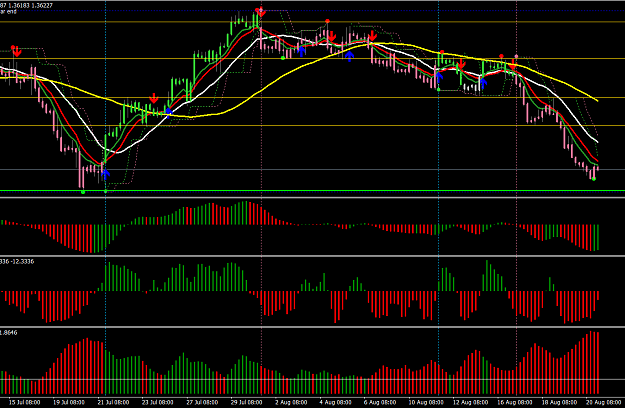Click the "21 Jul 08:00" time axis label

click(113, 402)
